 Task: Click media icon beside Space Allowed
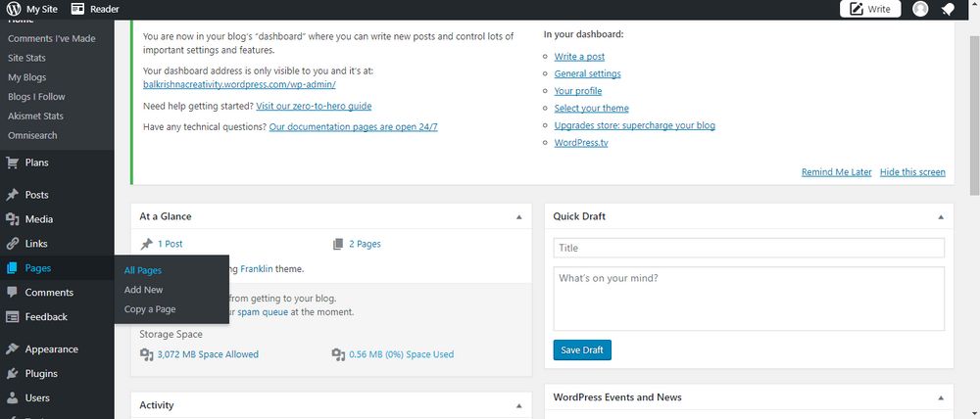(x=146, y=354)
